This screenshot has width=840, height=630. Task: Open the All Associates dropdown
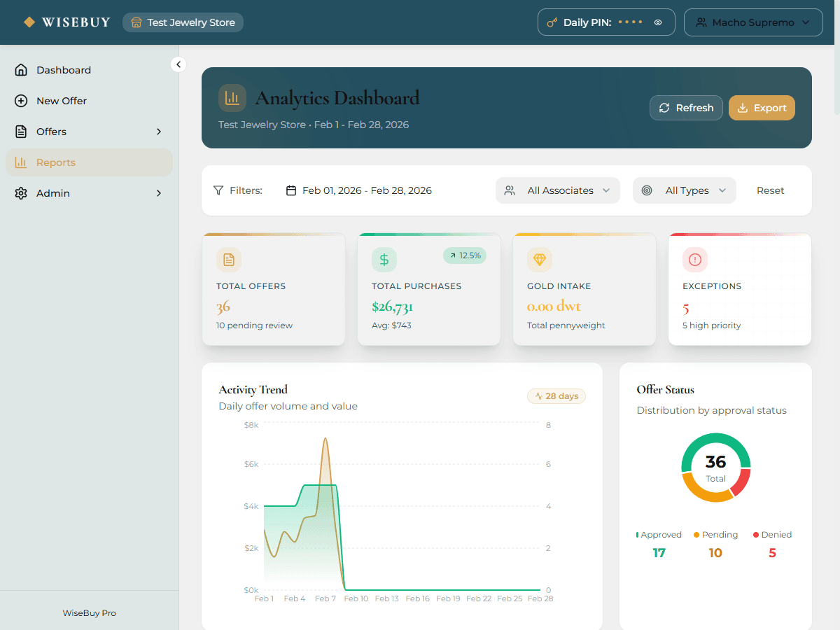557,190
